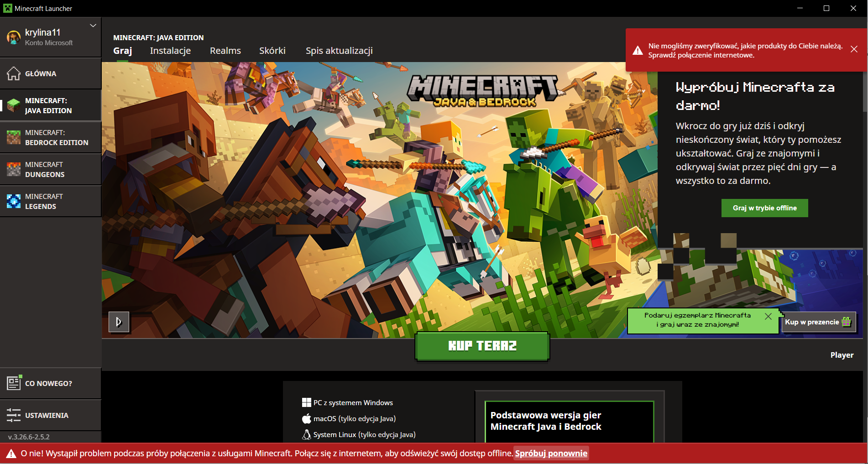Open the Co nowego news icon
The height and width of the screenshot is (464, 868).
tap(14, 383)
